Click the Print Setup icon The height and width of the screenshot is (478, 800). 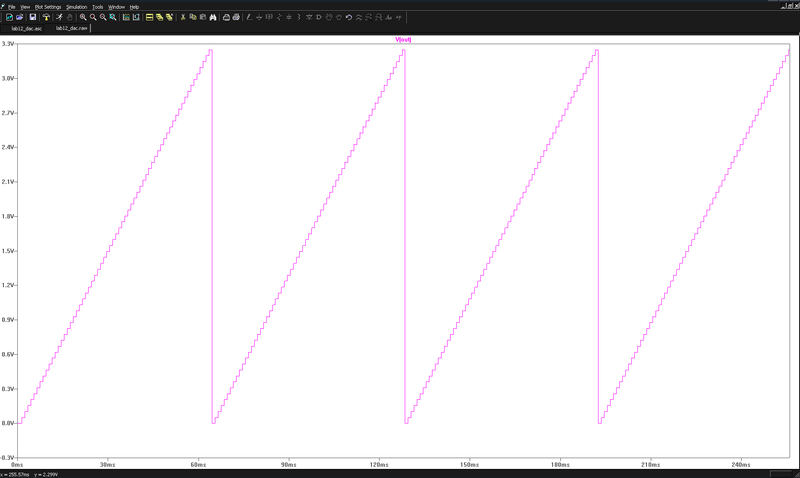tap(226, 17)
